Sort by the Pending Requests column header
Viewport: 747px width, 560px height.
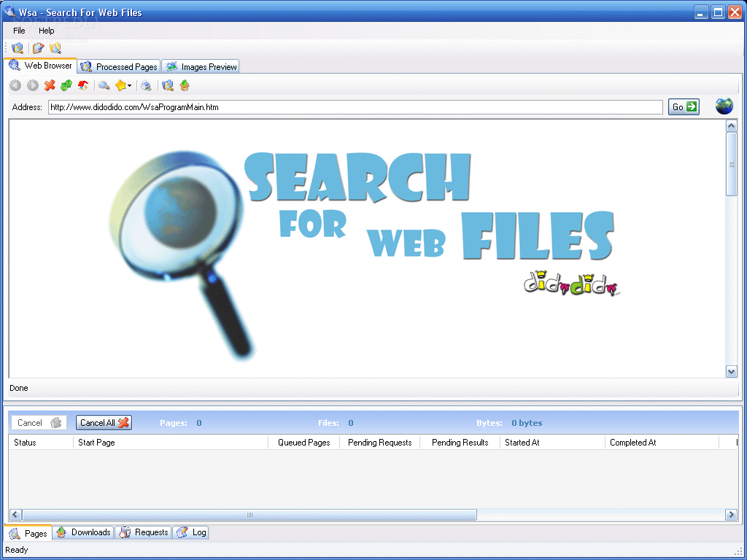coord(379,443)
